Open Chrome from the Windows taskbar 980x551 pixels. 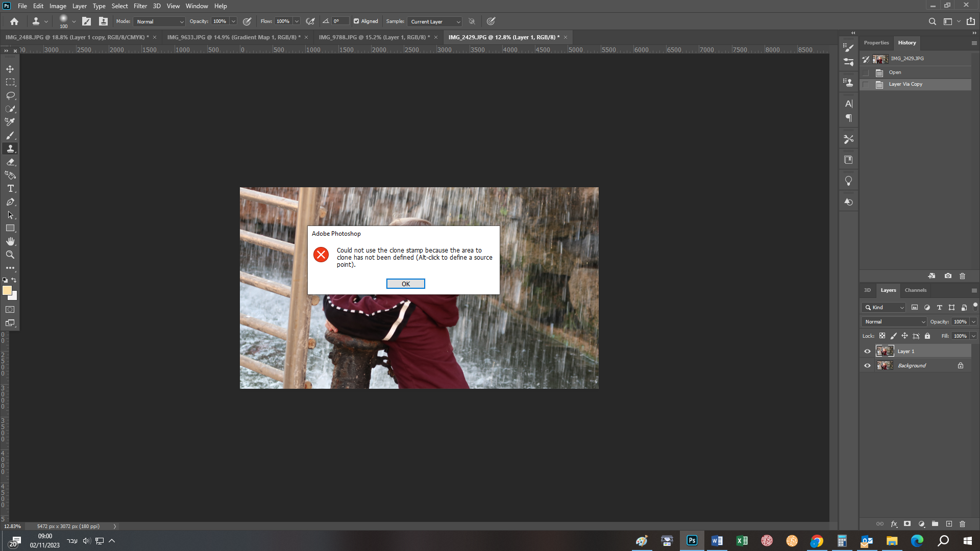point(817,541)
